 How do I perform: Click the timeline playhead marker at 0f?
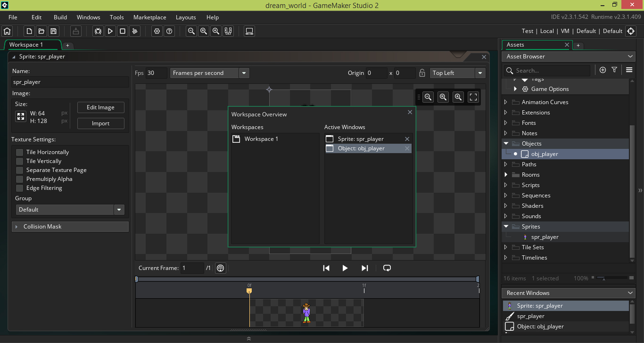(249, 291)
